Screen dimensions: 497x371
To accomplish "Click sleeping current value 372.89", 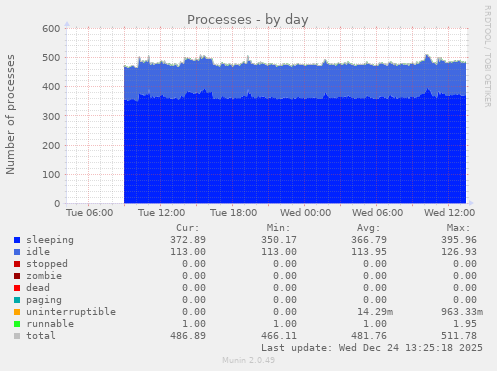I will click(188, 240).
